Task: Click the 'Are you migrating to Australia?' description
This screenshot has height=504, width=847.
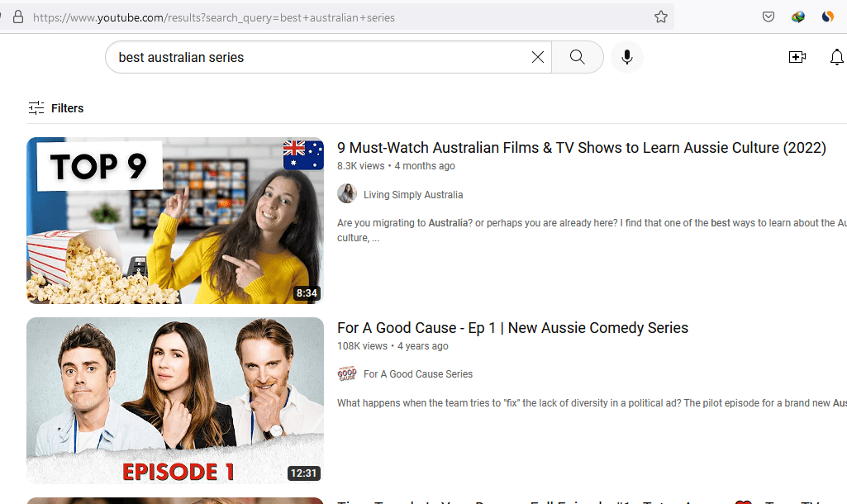Action: click(592, 231)
